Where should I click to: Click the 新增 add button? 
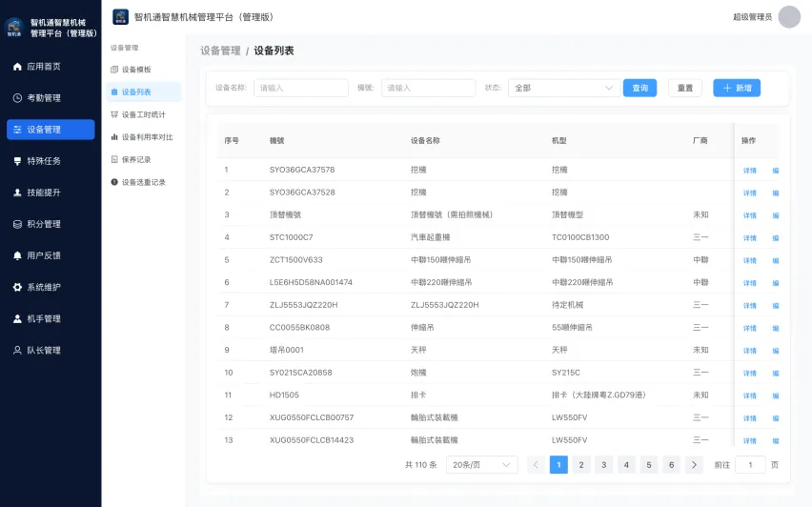[737, 88]
